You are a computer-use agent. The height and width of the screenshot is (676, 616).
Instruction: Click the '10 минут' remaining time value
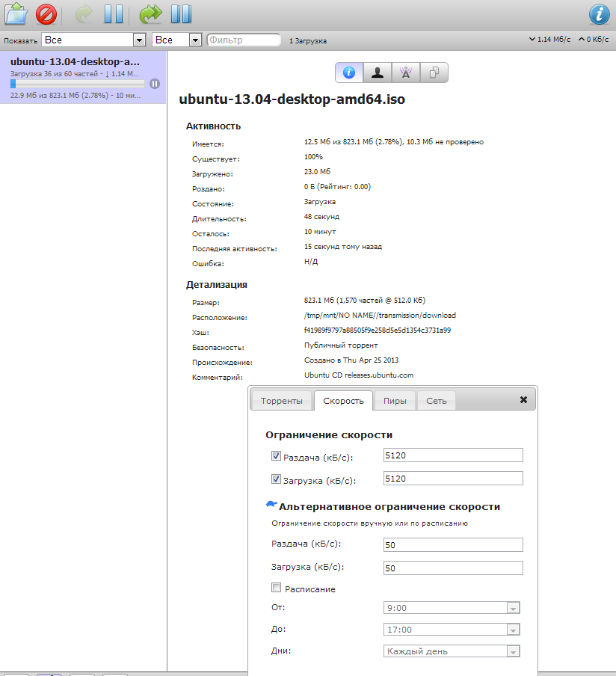(320, 232)
